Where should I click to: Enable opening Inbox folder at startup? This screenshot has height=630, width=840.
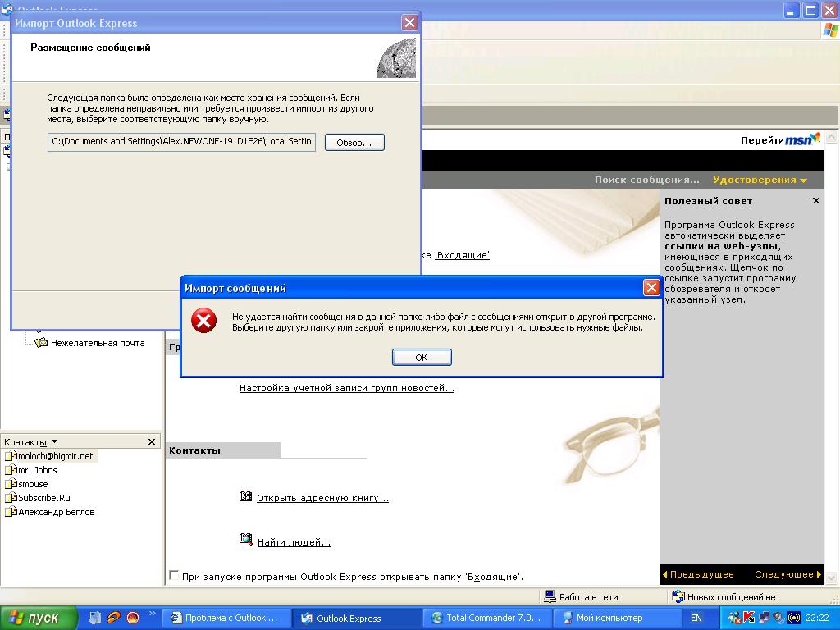(x=174, y=576)
